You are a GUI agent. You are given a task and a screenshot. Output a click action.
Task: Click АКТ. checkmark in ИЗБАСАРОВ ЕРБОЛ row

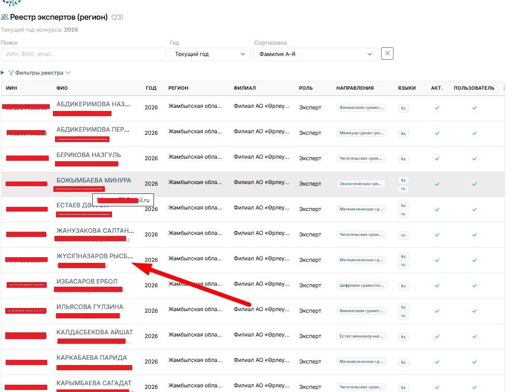(437, 286)
